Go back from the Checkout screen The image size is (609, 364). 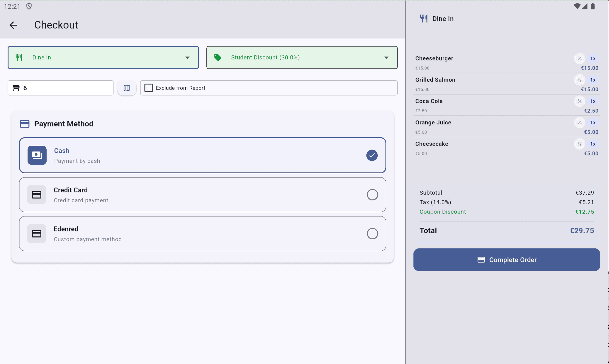point(13,25)
